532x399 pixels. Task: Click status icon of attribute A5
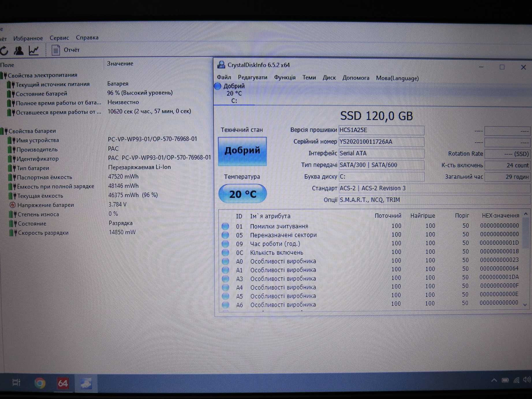(x=225, y=296)
